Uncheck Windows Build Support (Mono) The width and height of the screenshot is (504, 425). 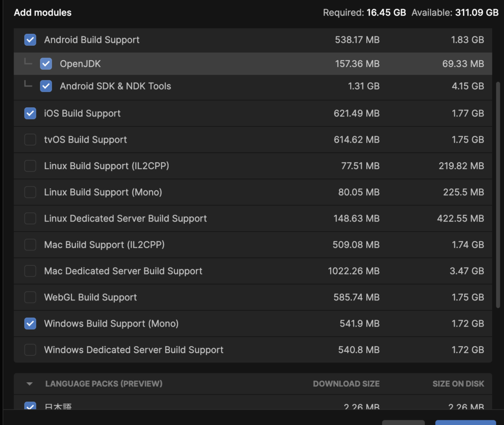pyautogui.click(x=30, y=324)
